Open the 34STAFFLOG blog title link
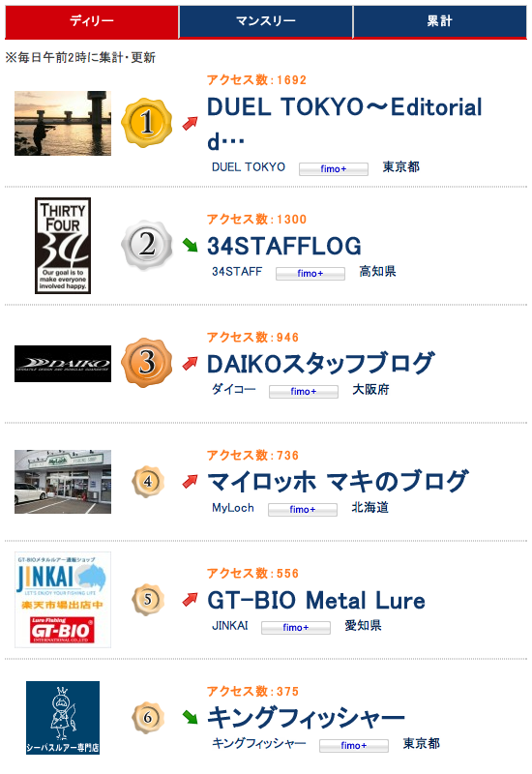 click(284, 246)
